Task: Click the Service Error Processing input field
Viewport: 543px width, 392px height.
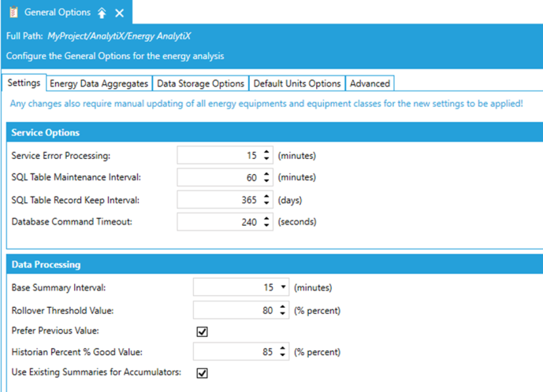Action: 219,156
